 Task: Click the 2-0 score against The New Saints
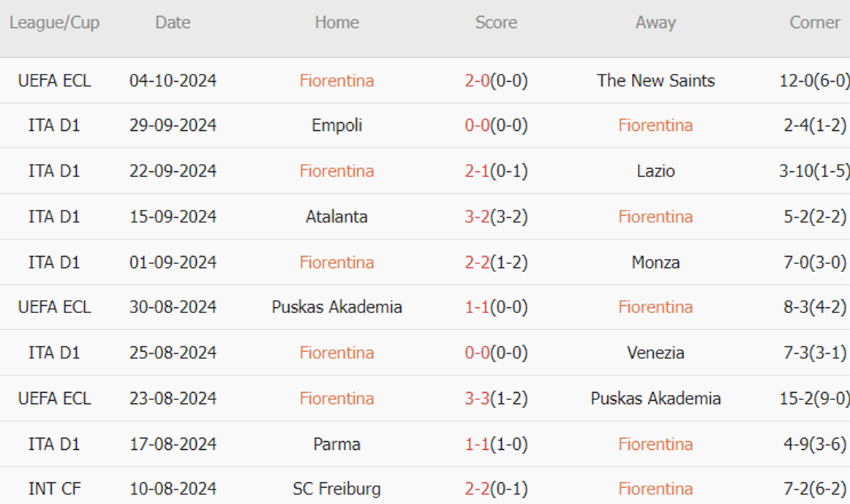477,80
